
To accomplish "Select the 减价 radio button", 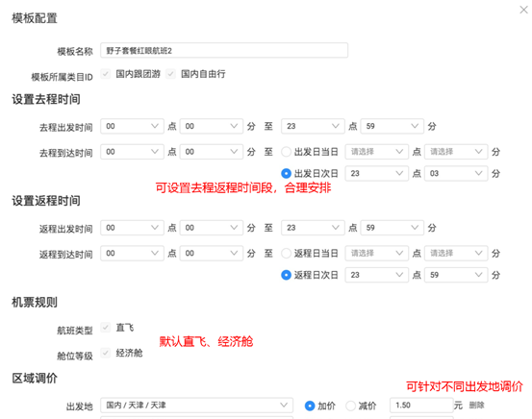I will [350, 406].
